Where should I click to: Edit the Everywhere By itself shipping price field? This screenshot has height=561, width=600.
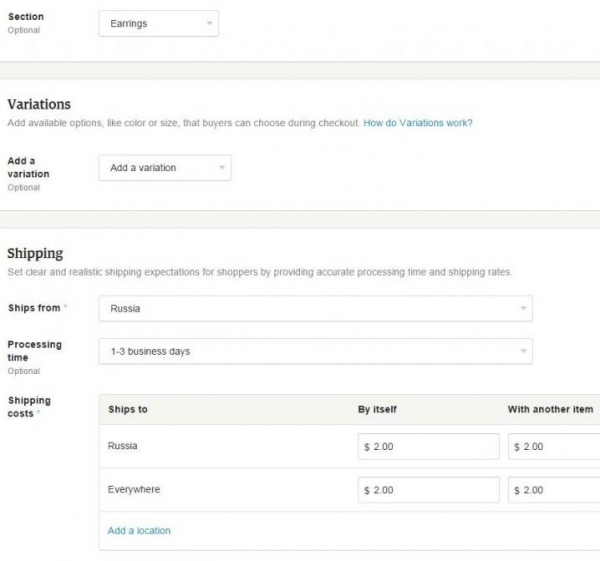coord(429,490)
